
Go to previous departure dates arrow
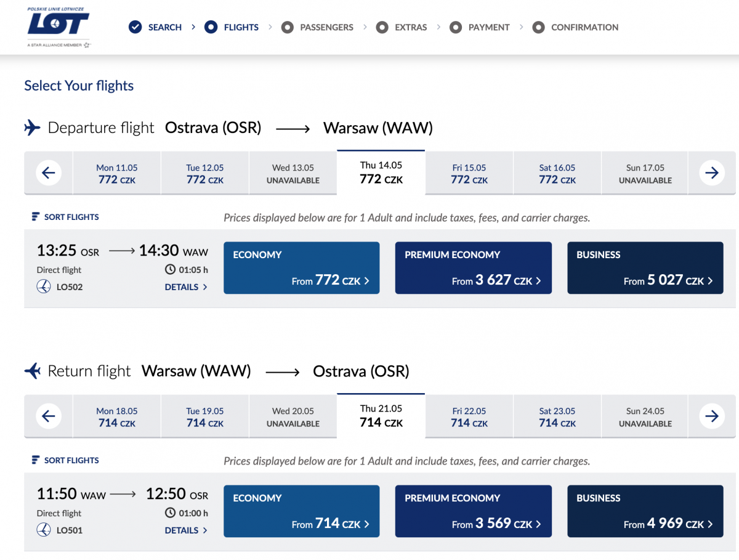(x=49, y=173)
